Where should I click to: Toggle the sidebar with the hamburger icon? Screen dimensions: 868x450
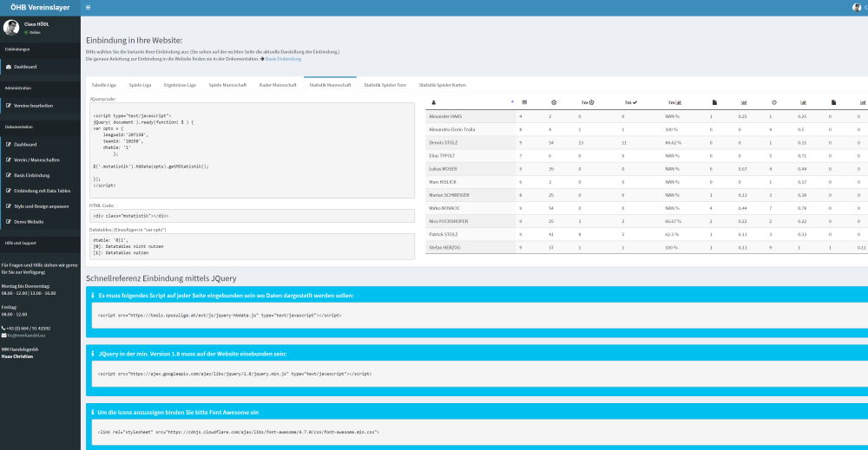[88, 8]
